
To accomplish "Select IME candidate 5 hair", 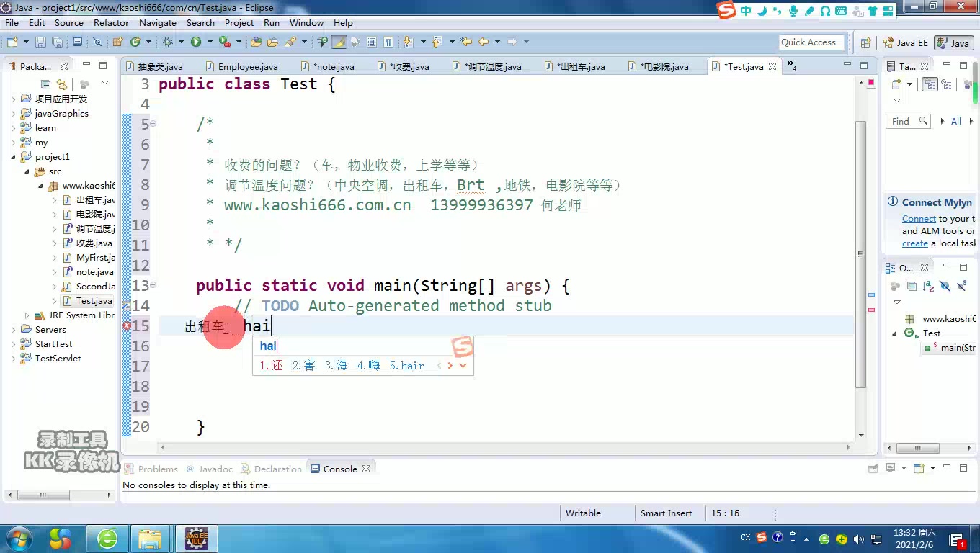I will tap(407, 366).
